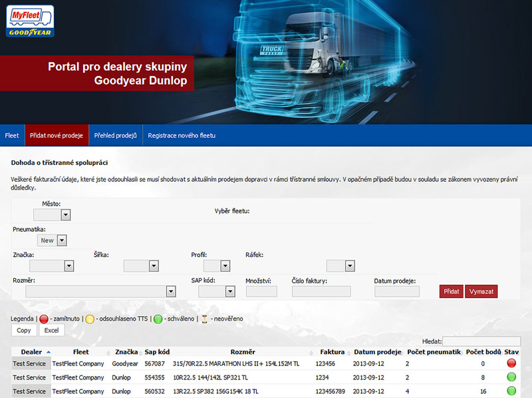
Task: Click the red status icon for SAP 567087
Action: [x=511, y=363]
